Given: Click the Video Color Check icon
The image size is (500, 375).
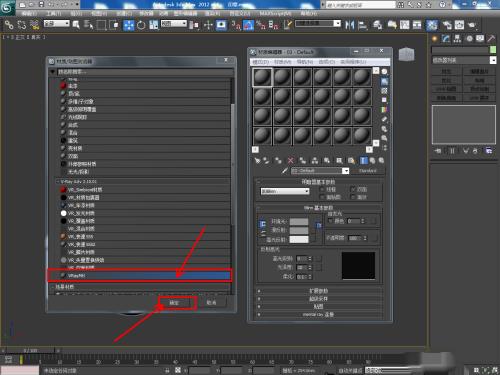Looking at the screenshot, I should pos(384,109).
